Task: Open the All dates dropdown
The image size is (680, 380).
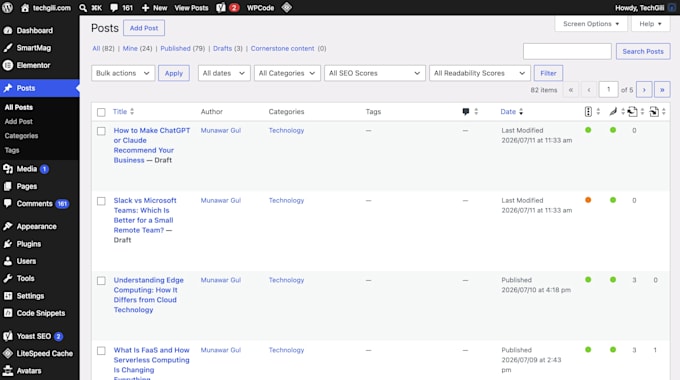Action: [224, 73]
